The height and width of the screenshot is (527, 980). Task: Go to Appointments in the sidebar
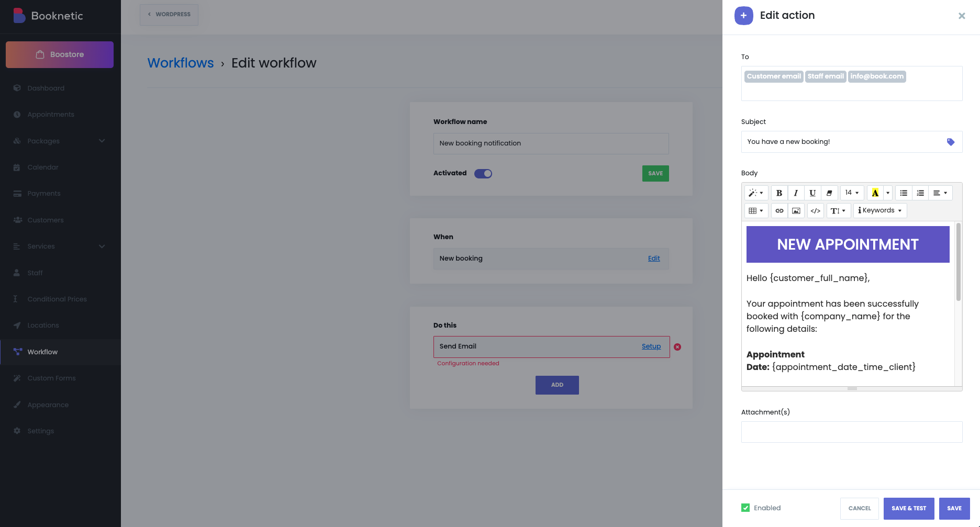point(51,115)
